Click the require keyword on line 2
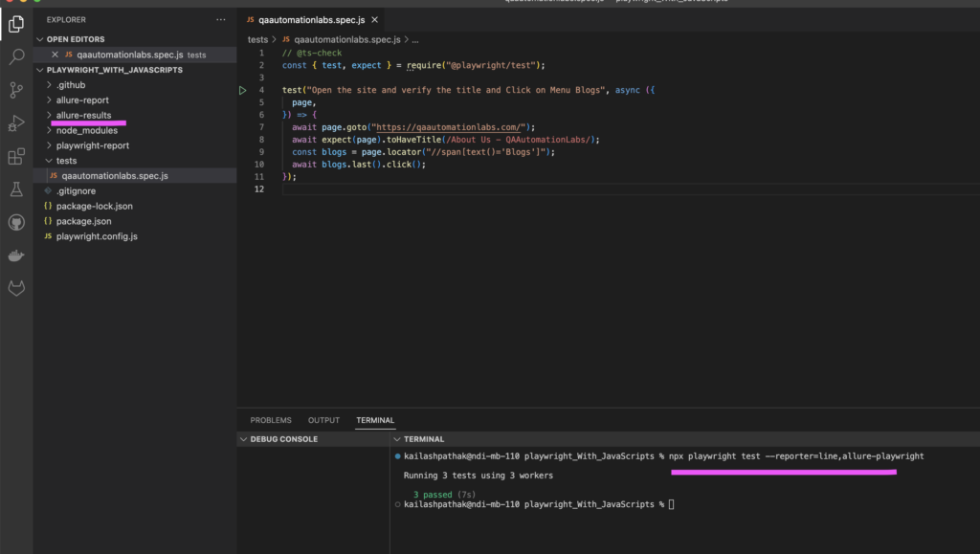 coord(424,66)
